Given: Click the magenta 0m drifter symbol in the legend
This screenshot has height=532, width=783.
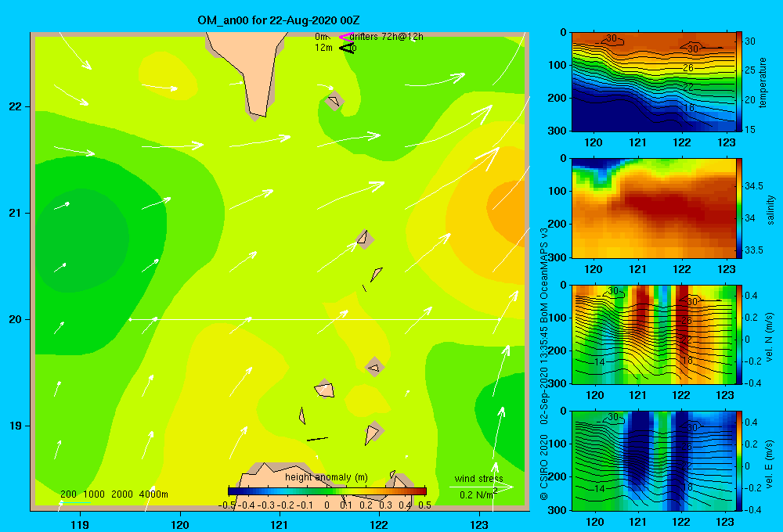Looking at the screenshot, I should click(x=345, y=37).
